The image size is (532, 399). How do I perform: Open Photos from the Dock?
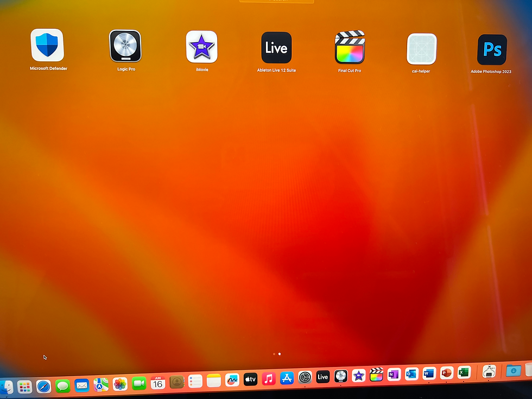[120, 384]
